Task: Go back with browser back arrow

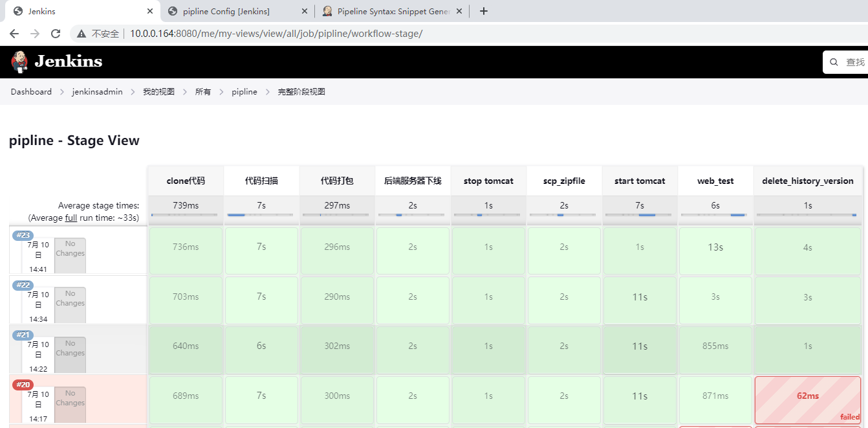Action: tap(14, 34)
